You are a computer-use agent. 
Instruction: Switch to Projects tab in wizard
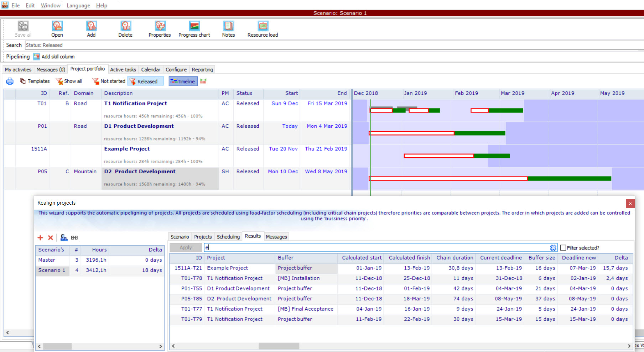[x=203, y=237]
